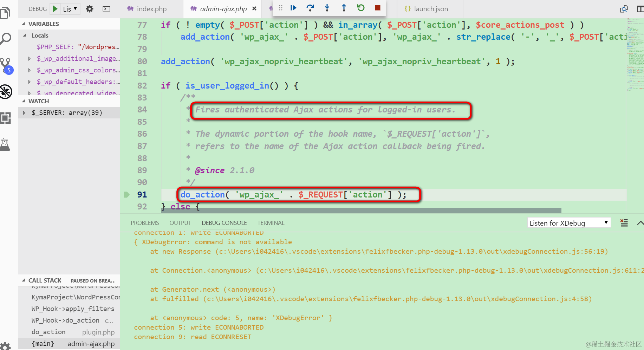This screenshot has height=350, width=644.
Task: Stop the debug session
Action: tap(378, 8)
